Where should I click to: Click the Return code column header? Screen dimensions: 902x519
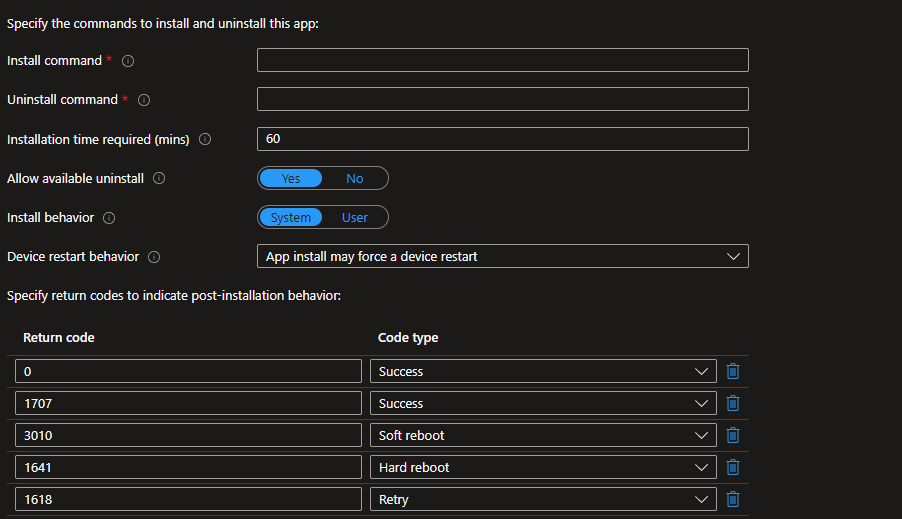click(59, 338)
